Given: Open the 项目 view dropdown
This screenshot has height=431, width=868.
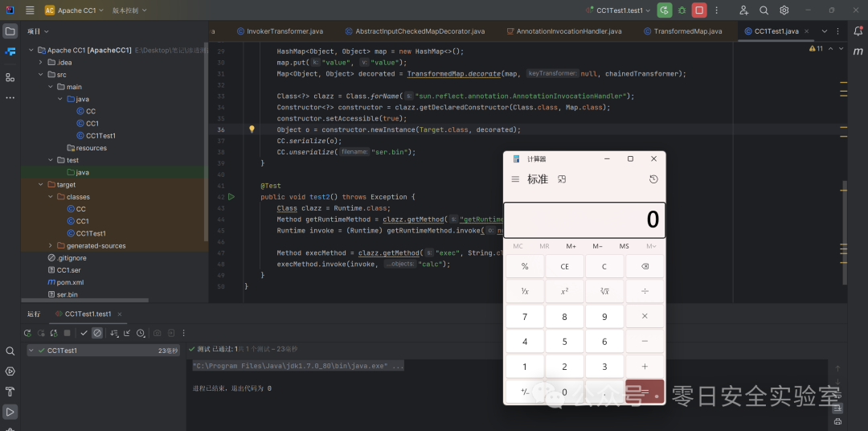Looking at the screenshot, I should tap(38, 31).
